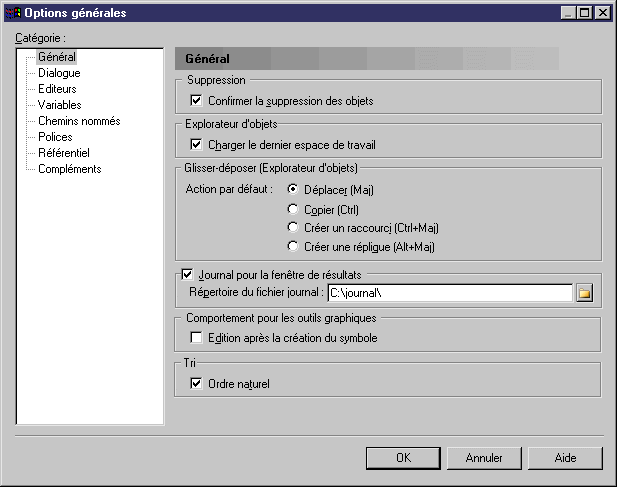Select Créer un raccourci (Ctrl+Maj) option

tap(293, 228)
